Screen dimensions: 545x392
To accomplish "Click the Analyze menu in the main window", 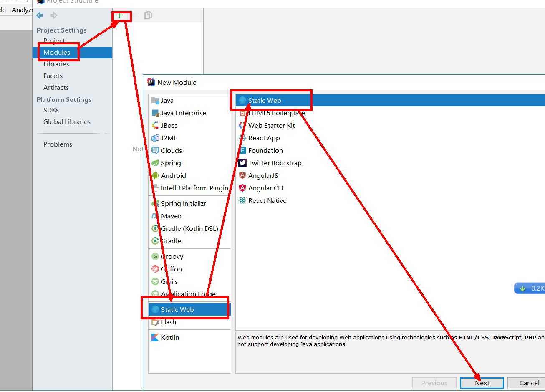I will [22, 10].
